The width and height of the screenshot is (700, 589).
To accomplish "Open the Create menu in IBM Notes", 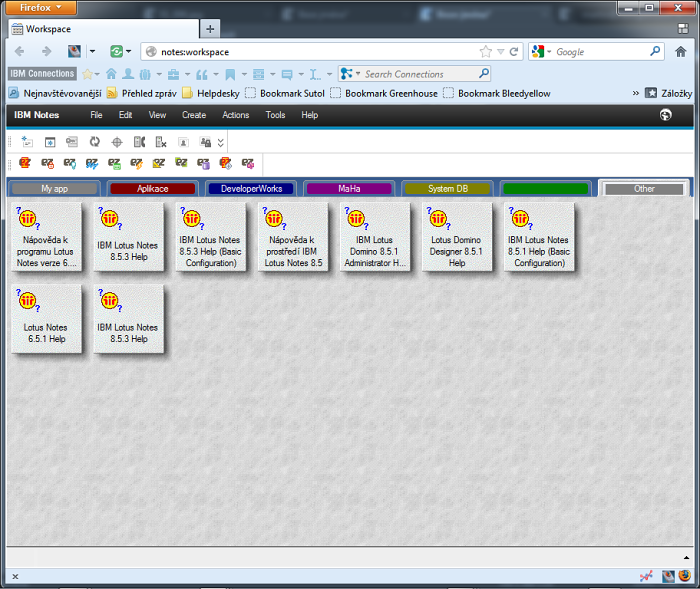I will (194, 115).
